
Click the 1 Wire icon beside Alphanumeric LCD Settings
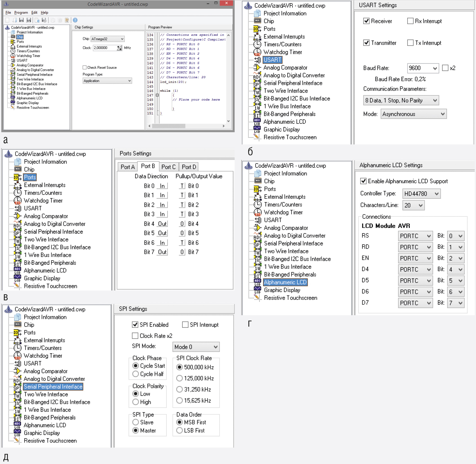pos(258,267)
